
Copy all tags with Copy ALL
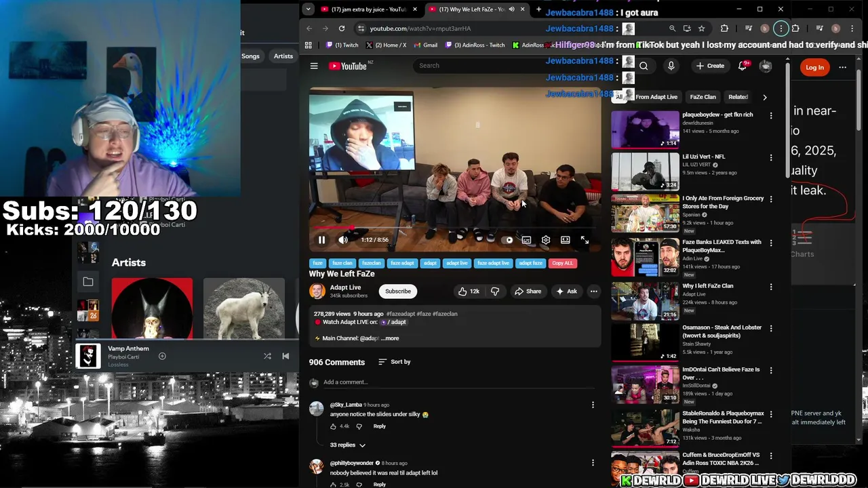562,263
